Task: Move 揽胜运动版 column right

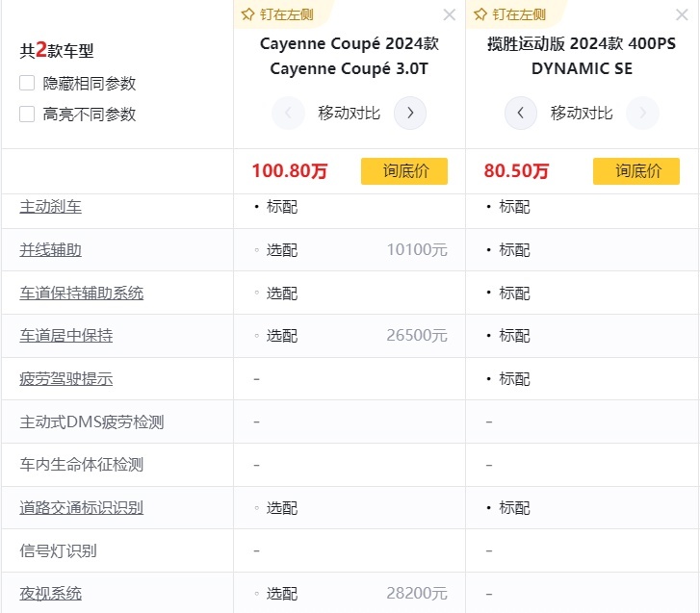Action: [x=642, y=113]
